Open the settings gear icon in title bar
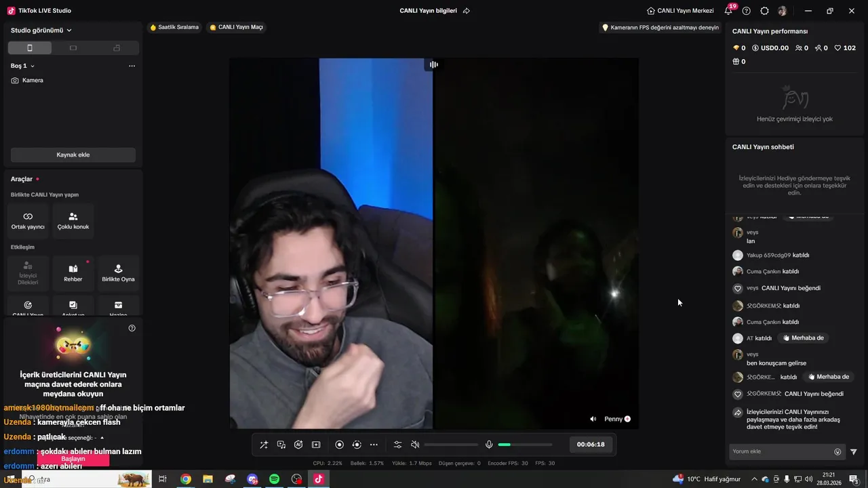Image resolution: width=868 pixels, height=488 pixels. point(764,11)
